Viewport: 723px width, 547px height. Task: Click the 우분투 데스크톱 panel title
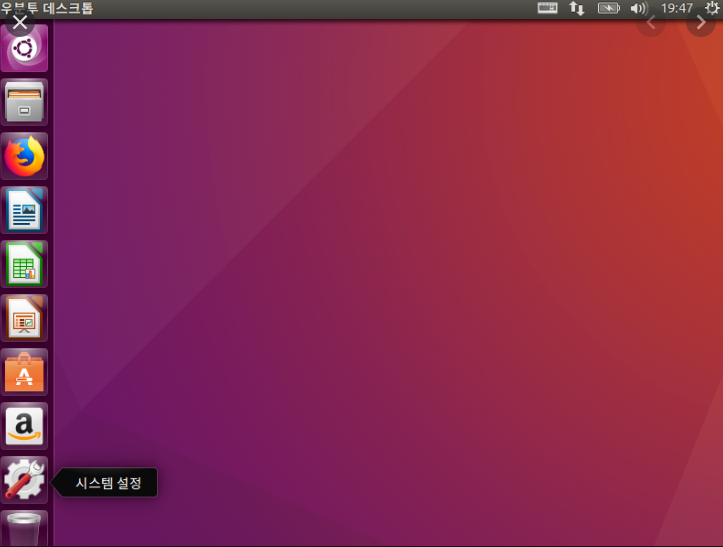pyautogui.click(x=47, y=8)
